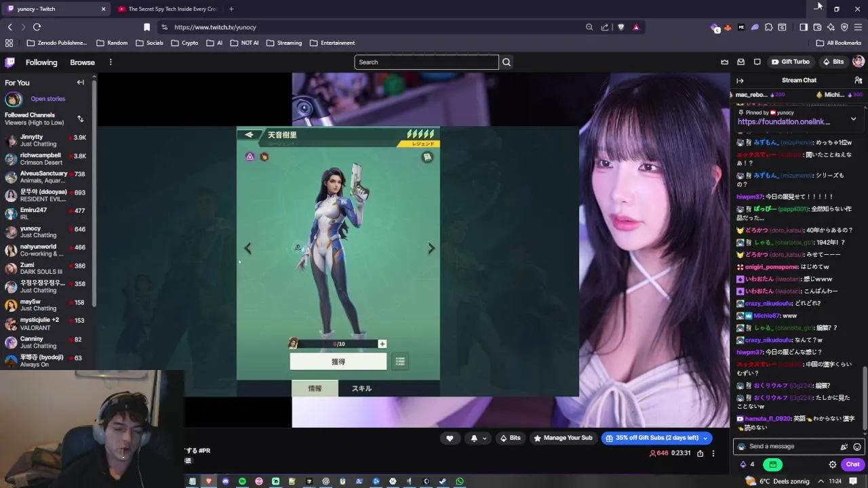
Task: Open the Brave Wallet icon
Action: click(x=817, y=27)
